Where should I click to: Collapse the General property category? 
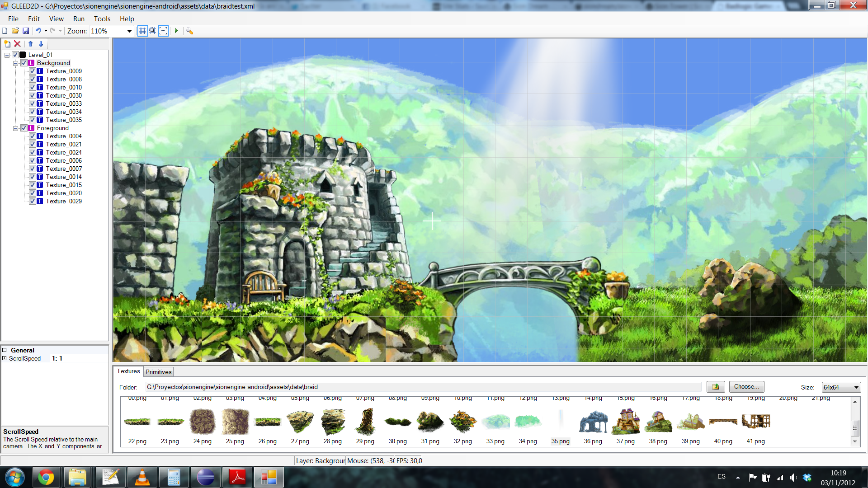pos(5,350)
